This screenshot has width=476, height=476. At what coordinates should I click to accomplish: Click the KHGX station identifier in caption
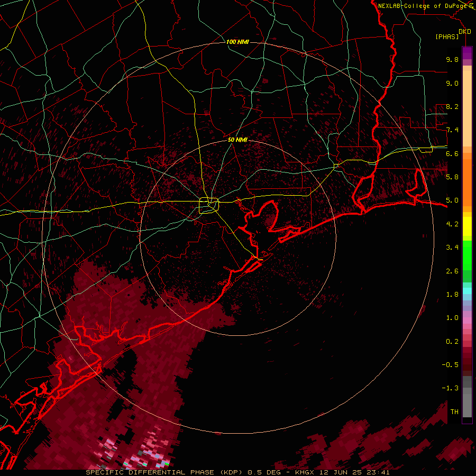pos(305,472)
